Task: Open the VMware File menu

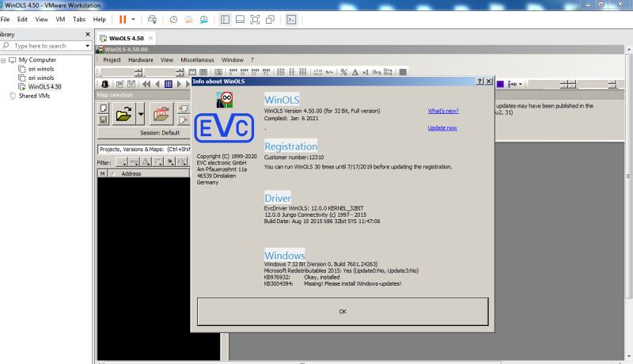Action: coord(5,19)
